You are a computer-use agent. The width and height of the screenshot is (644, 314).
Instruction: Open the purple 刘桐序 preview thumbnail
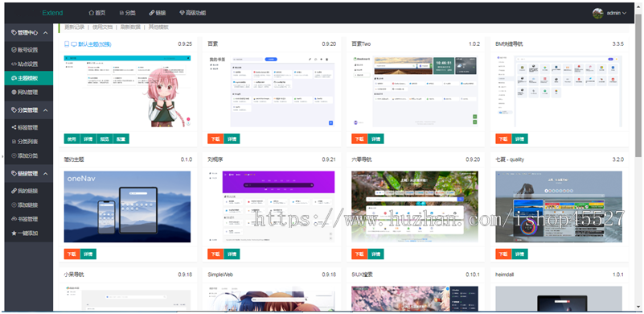click(271, 207)
